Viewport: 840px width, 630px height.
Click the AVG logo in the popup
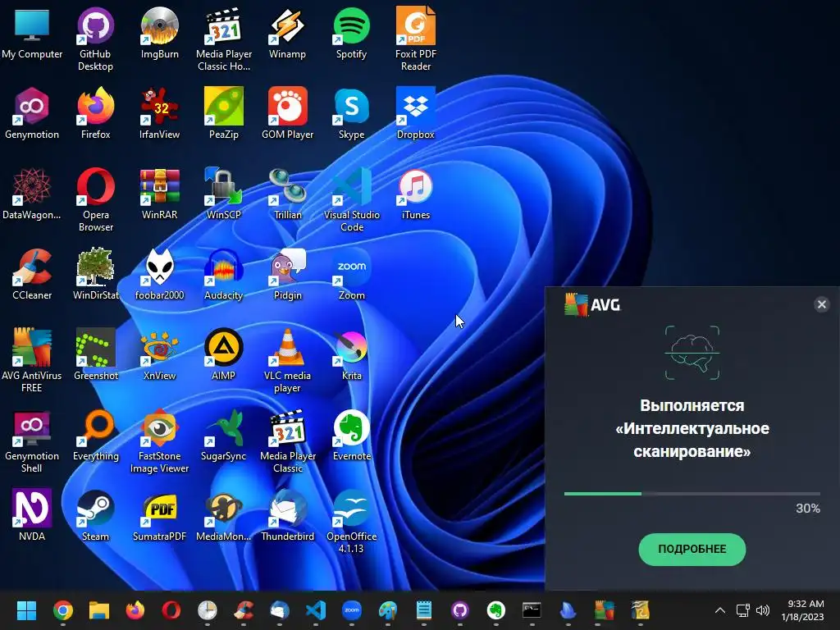pyautogui.click(x=592, y=305)
